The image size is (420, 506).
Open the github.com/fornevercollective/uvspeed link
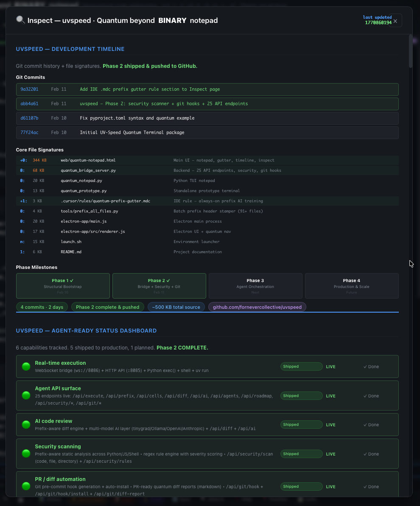257,307
